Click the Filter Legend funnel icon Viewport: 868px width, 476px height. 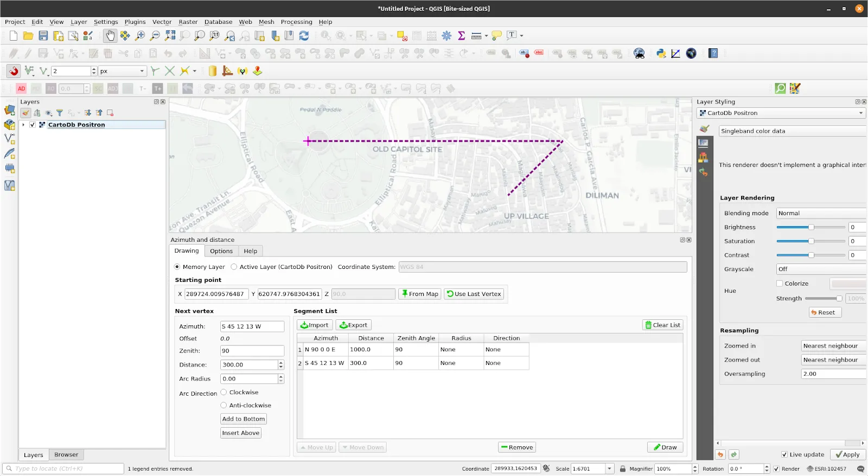point(60,113)
